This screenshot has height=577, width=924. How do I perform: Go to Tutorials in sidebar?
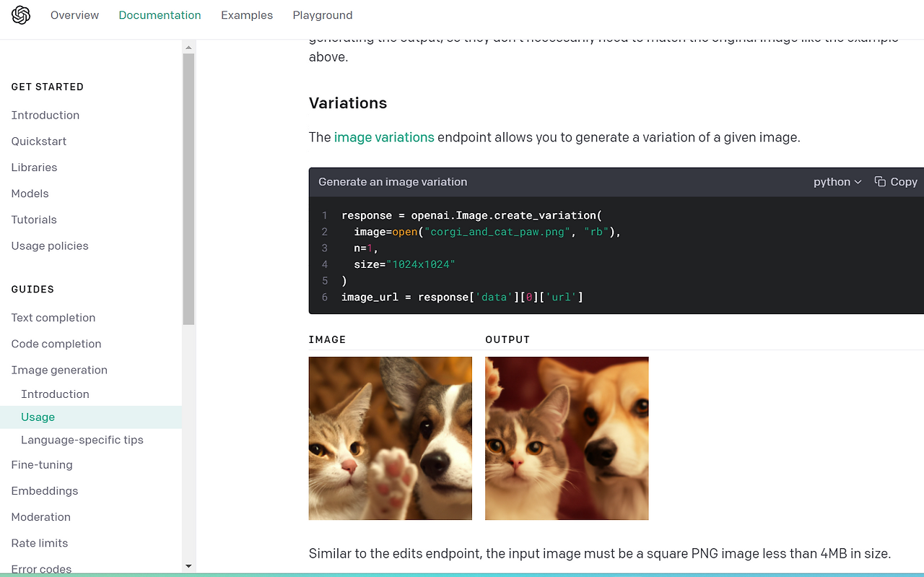click(34, 220)
